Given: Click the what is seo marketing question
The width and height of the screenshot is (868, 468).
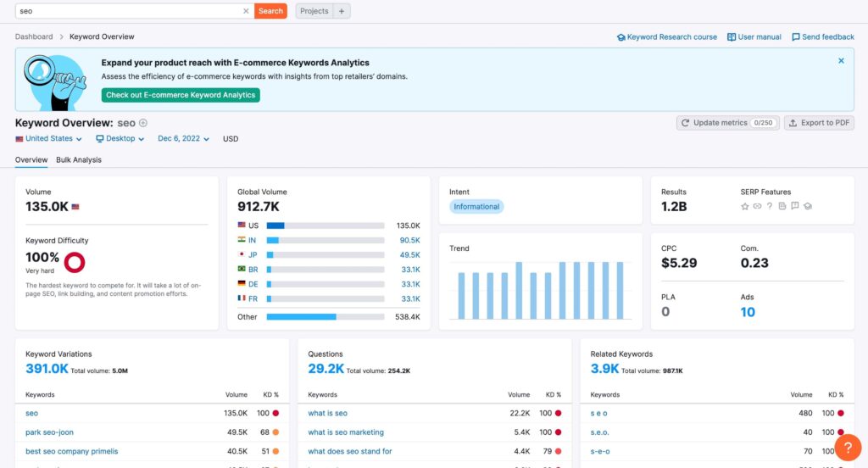Looking at the screenshot, I should click(346, 432).
